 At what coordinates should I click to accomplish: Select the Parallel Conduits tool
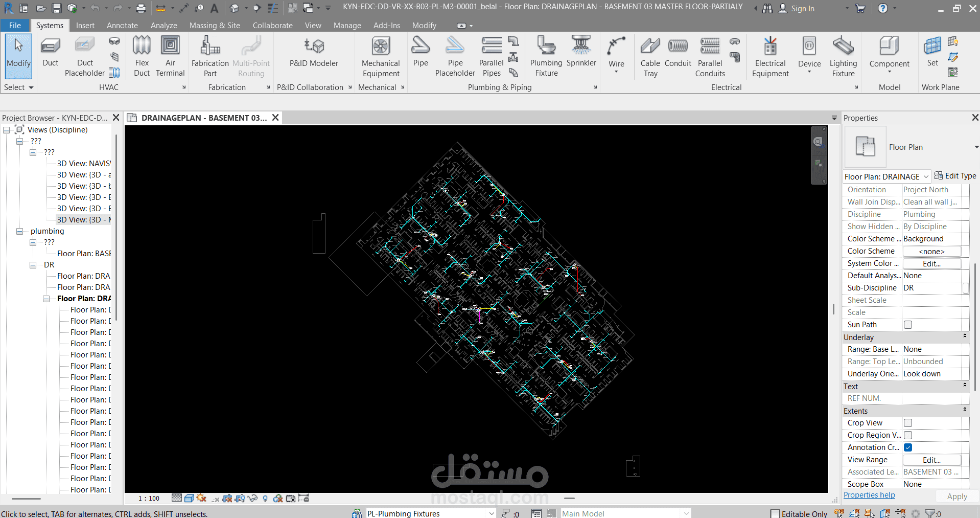[710, 56]
